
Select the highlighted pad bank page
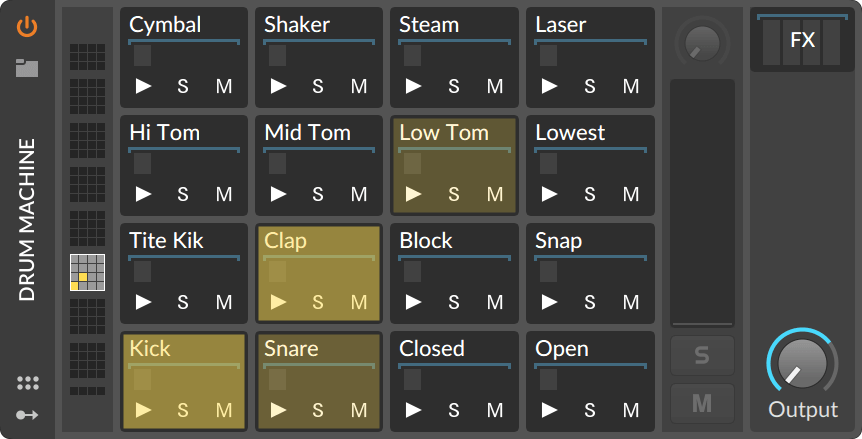[x=87, y=273]
